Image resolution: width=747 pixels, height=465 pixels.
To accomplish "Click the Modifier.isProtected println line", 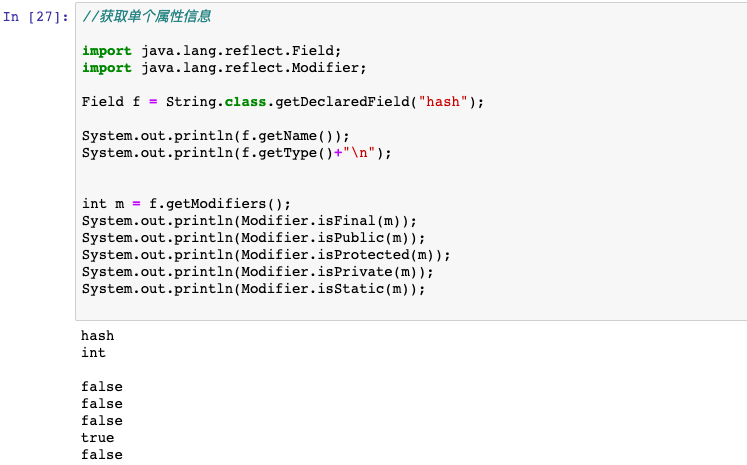I will pyautogui.click(x=266, y=255).
